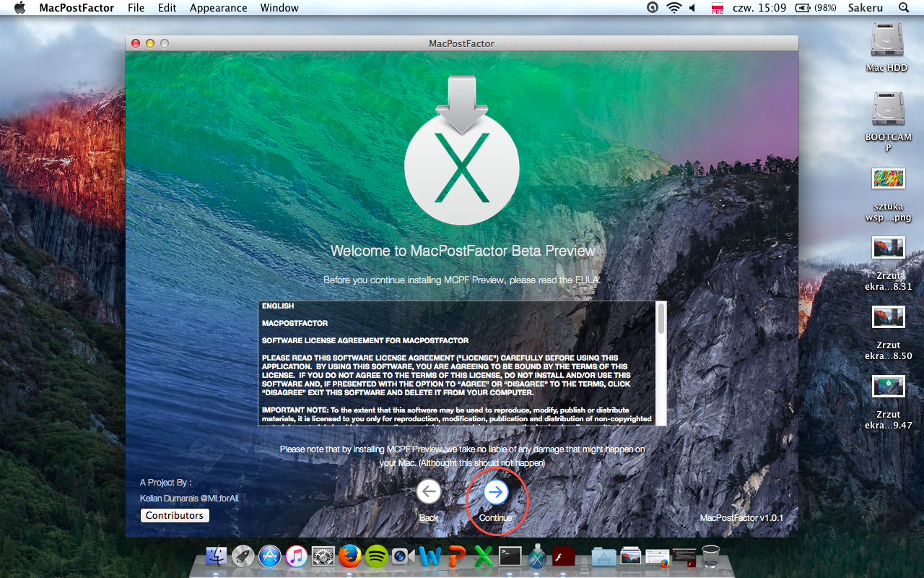The height and width of the screenshot is (578, 924).
Task: Open the Window menu
Action: click(279, 8)
